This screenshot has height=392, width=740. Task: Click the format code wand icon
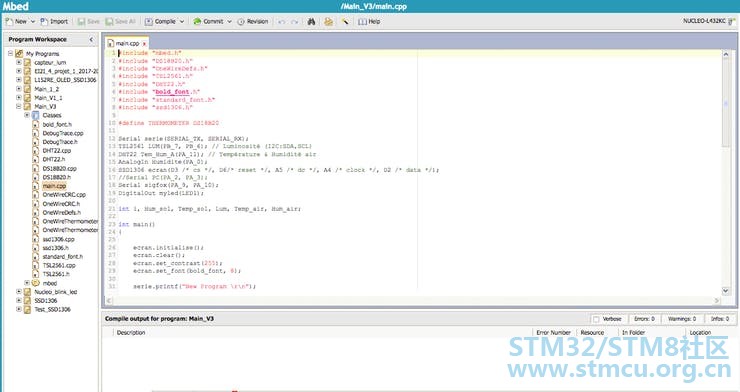click(345, 22)
